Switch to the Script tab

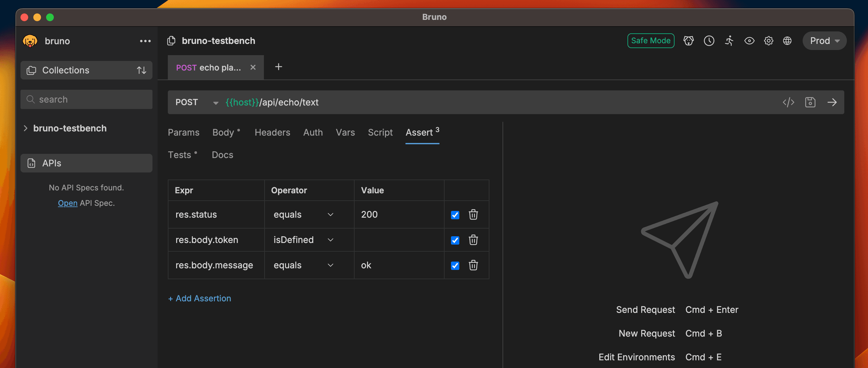tap(380, 132)
